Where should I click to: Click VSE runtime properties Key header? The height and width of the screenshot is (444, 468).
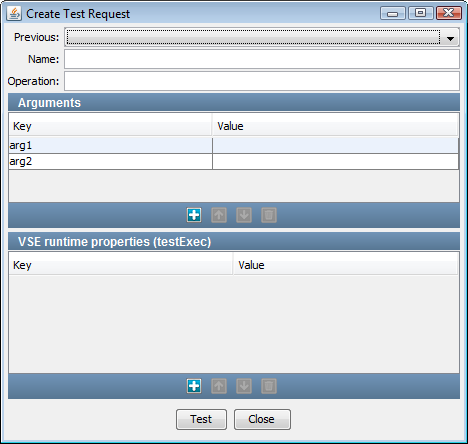121,265
